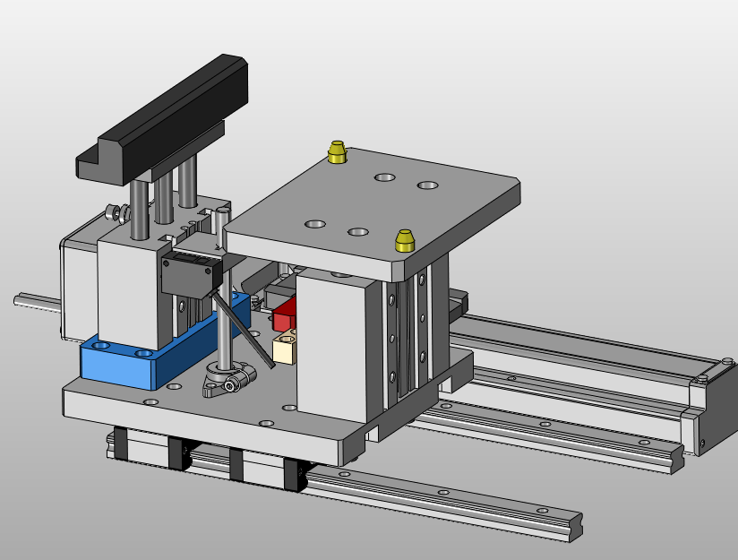Select the black L-shaped bar on top
The width and height of the screenshot is (738, 560).
pyautogui.click(x=162, y=120)
